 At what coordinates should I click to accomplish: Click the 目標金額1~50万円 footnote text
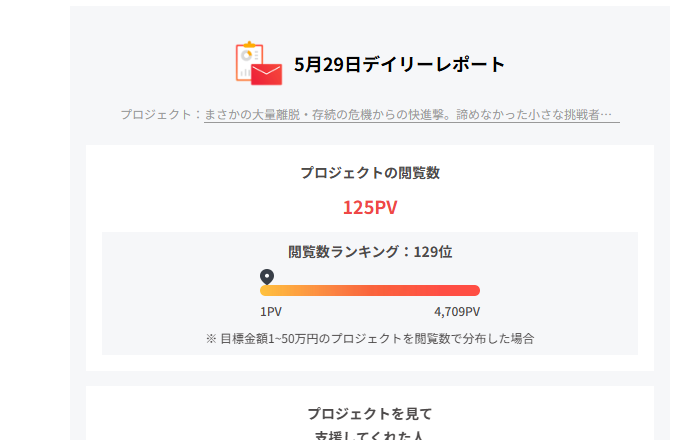[370, 339]
